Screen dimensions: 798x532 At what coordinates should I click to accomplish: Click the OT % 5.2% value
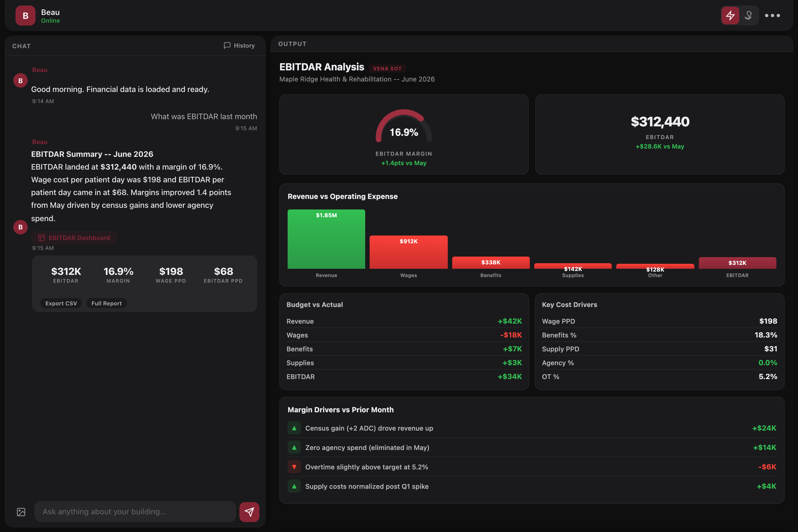coord(768,377)
